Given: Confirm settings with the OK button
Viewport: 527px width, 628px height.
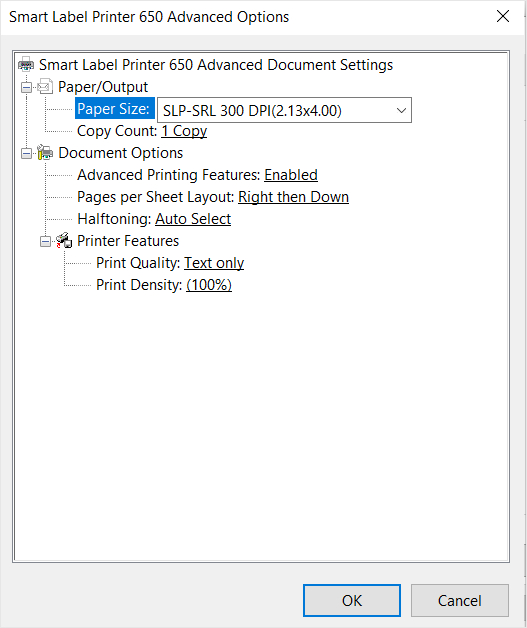Looking at the screenshot, I should coord(352,600).
